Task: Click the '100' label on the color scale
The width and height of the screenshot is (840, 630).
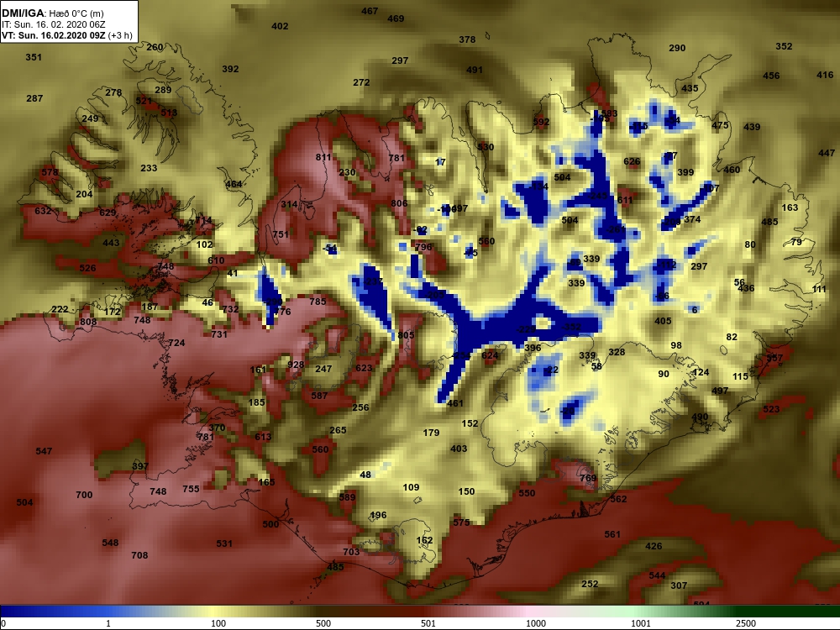Action: (x=218, y=623)
